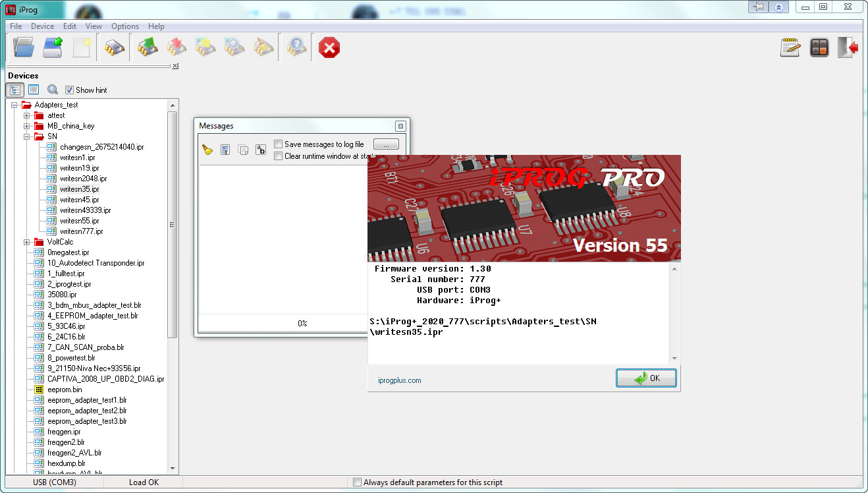868x493 pixels.
Task: Select eeprom.bin file in the tree
Action: tap(65, 390)
